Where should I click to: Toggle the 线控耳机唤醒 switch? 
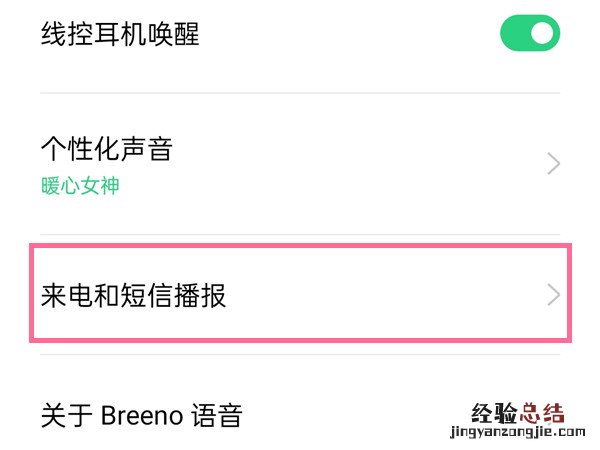(529, 34)
